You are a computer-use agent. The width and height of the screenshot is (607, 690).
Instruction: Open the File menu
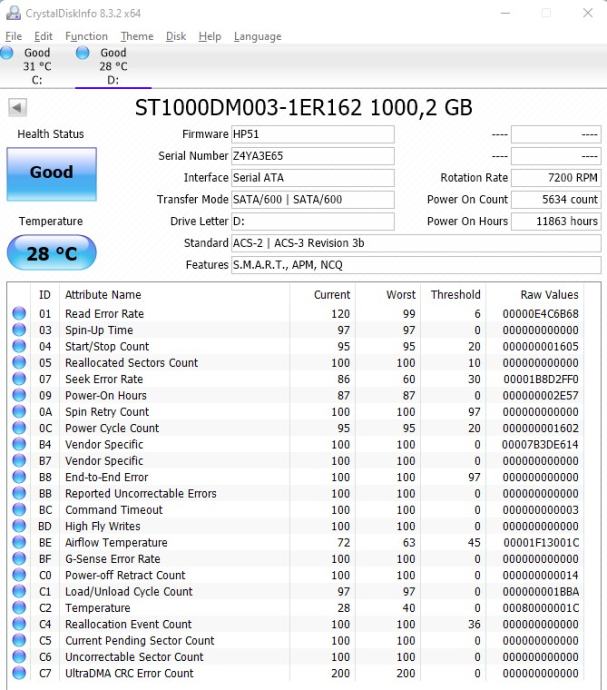tap(14, 37)
